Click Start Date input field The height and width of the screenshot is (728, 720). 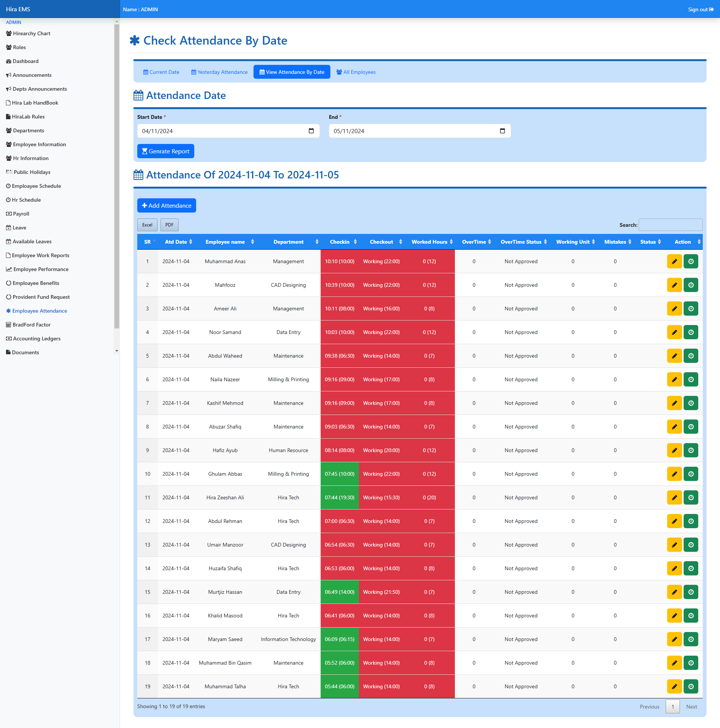pyautogui.click(x=228, y=131)
